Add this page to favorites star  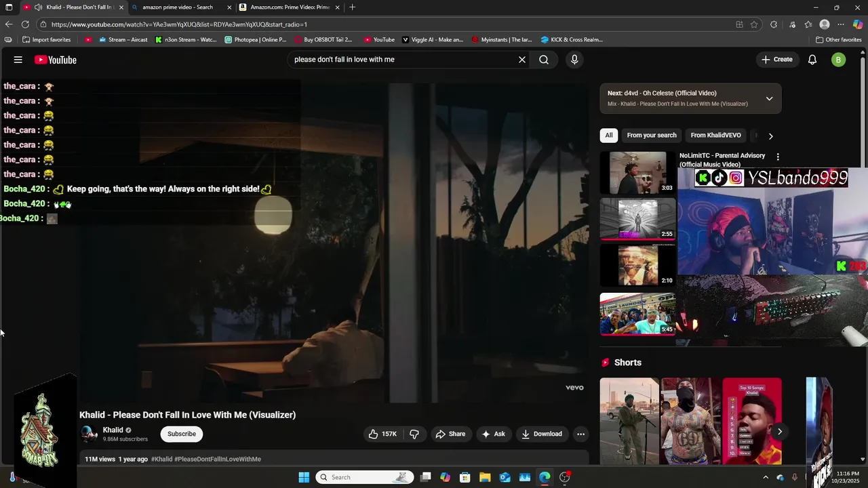point(754,24)
